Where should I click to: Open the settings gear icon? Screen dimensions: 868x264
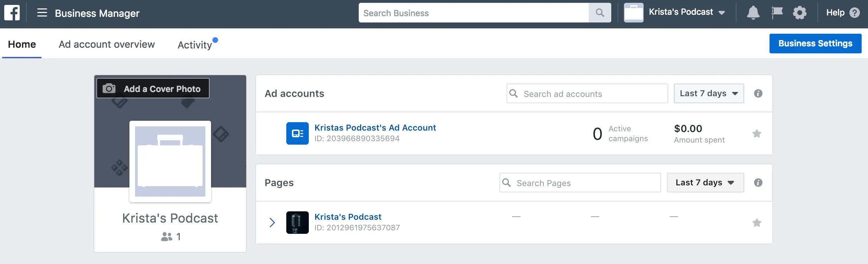pos(800,13)
